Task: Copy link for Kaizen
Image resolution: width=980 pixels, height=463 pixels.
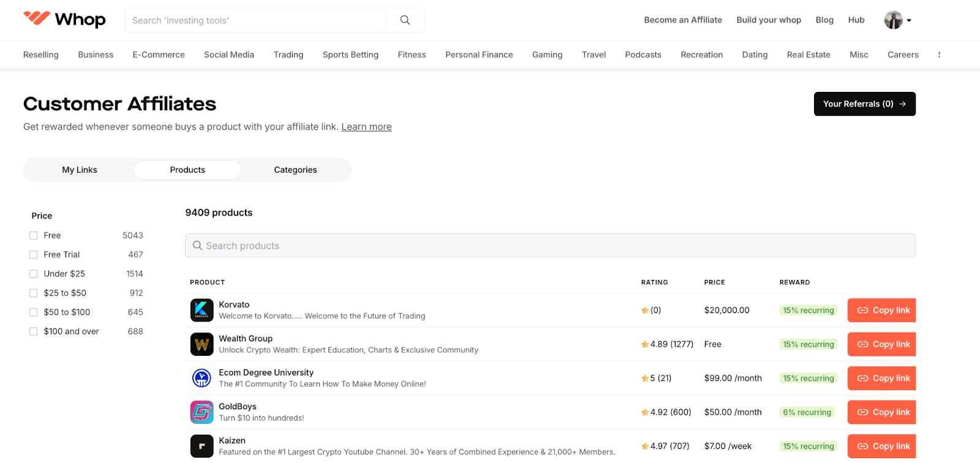Action: click(x=881, y=446)
